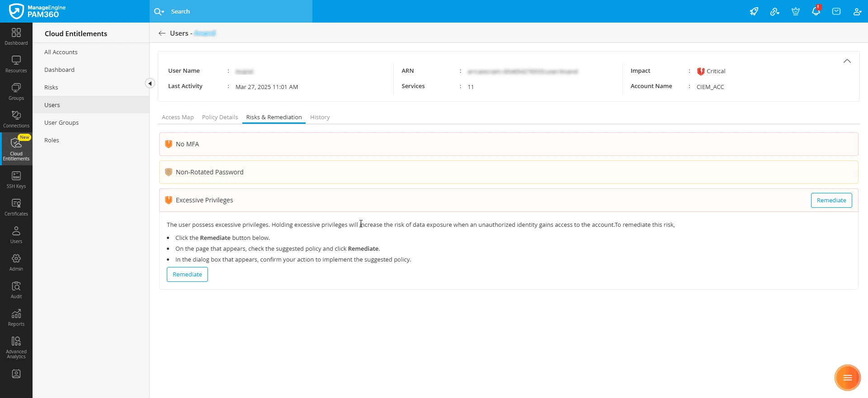868x398 pixels.
Task: Go back using the arrow beside Users
Action: (x=162, y=33)
